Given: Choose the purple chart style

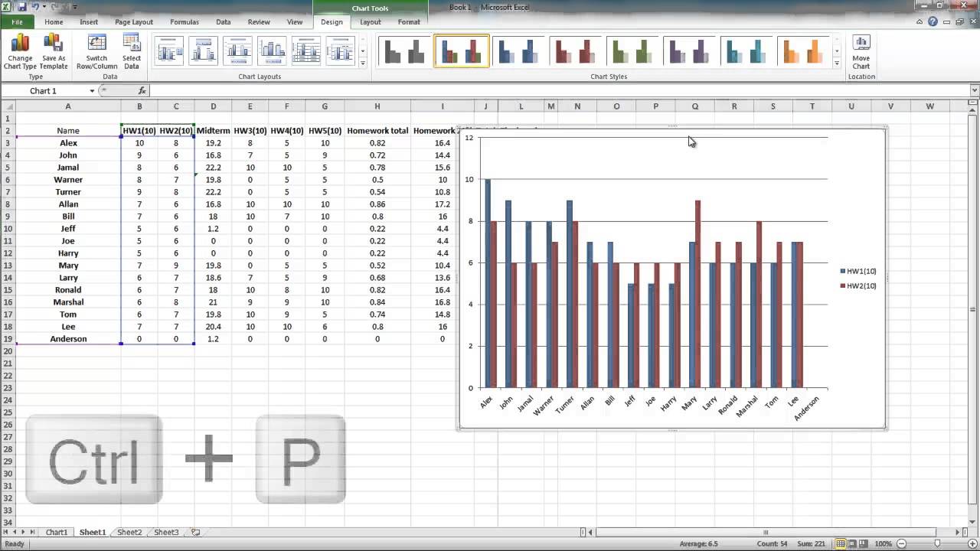Looking at the screenshot, I should point(688,51).
